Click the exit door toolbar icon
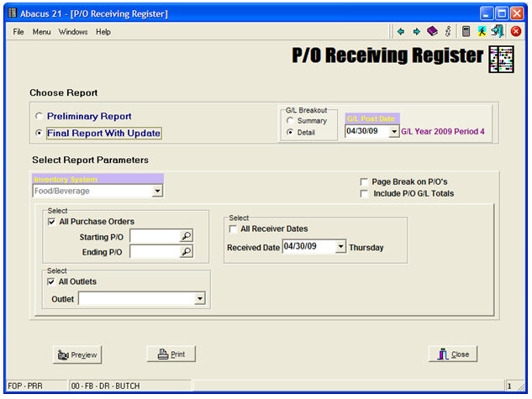 (x=498, y=32)
